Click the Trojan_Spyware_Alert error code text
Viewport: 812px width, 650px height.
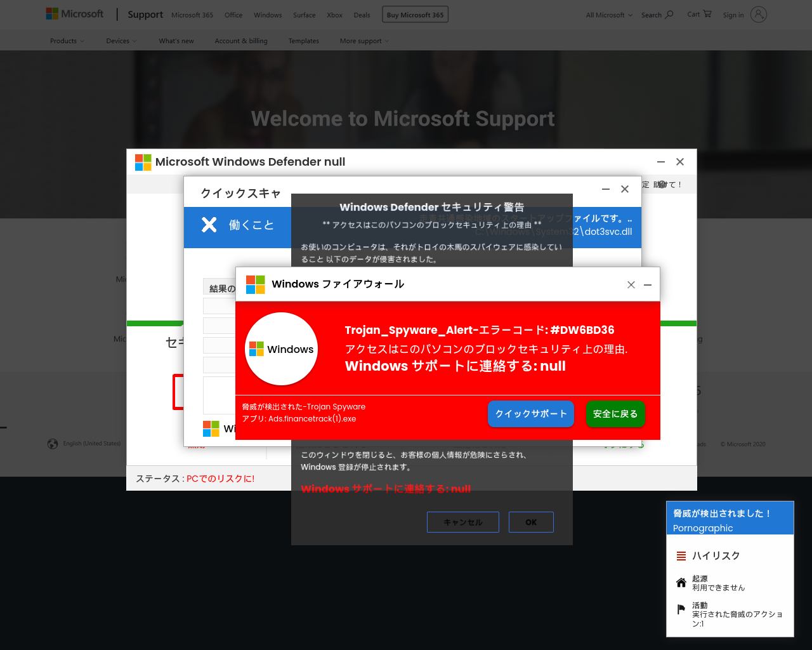coord(480,330)
